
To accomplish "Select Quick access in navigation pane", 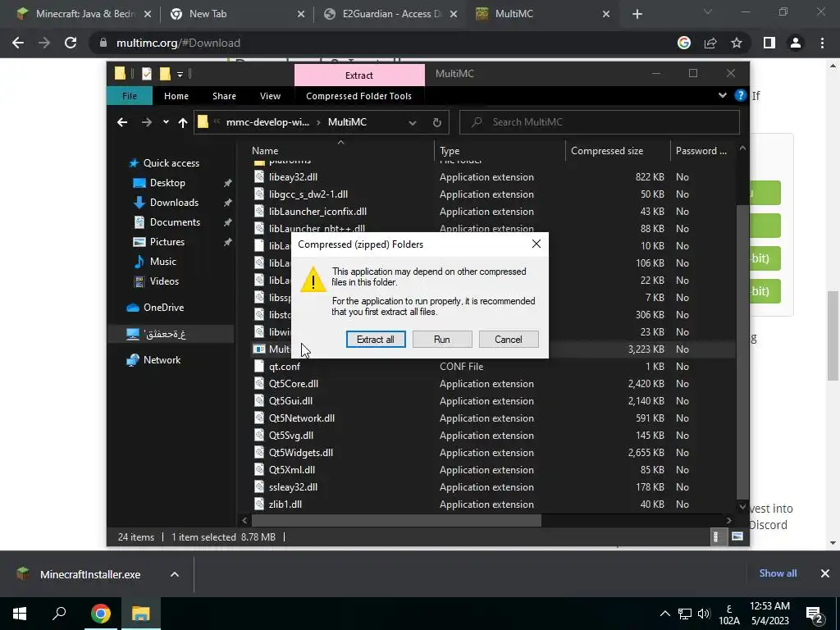I will (171, 163).
